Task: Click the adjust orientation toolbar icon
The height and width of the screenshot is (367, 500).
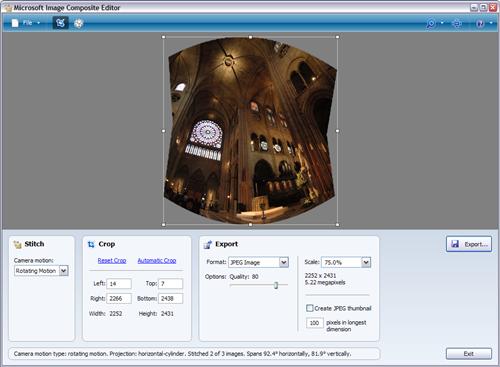Action: 78,23
